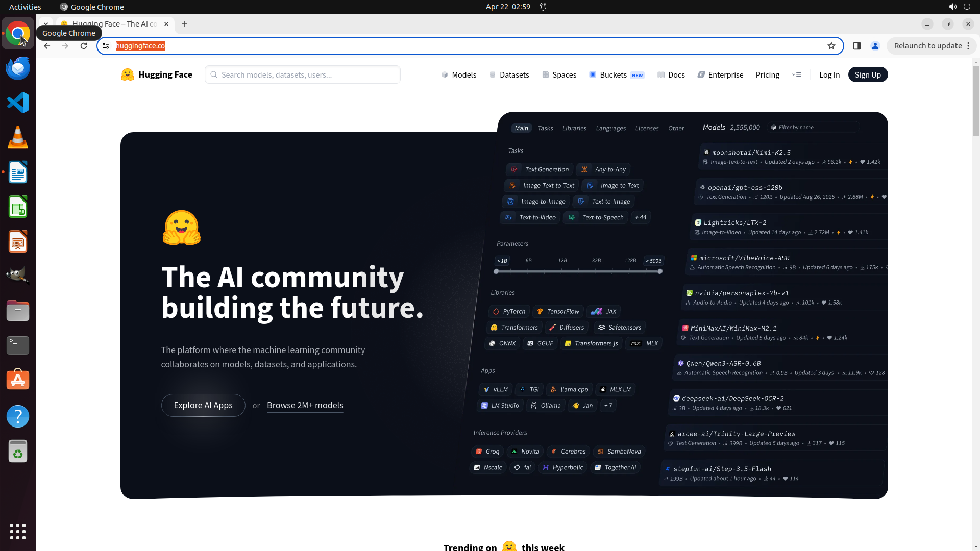Open Chrome side panel icon
Image resolution: width=980 pixels, height=551 pixels.
click(857, 46)
